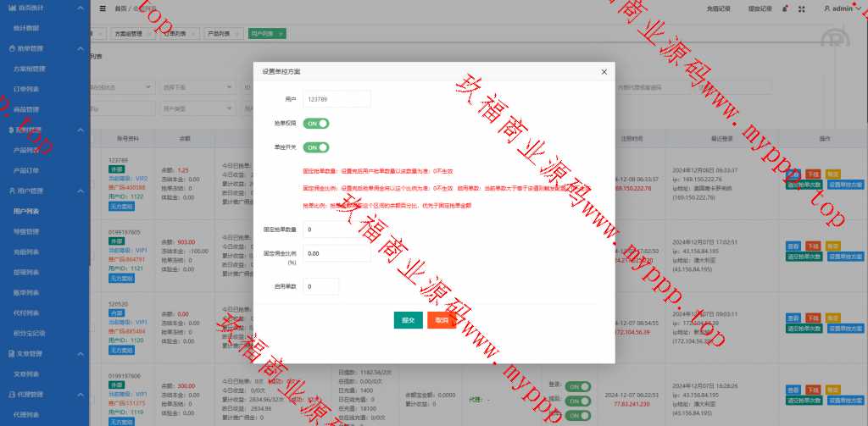The image size is (868, 426).
Task: Open the 充值记录 link in header
Action: point(717,8)
